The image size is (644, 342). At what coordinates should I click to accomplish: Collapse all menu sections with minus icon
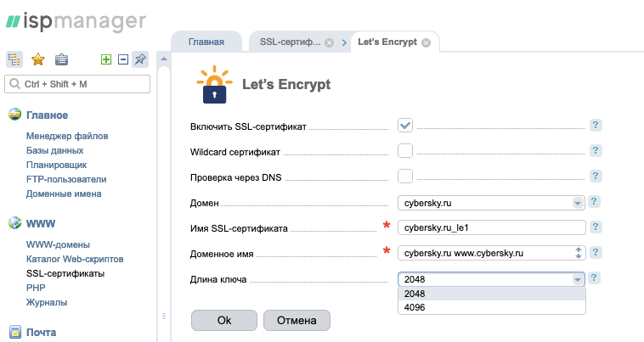tap(122, 59)
